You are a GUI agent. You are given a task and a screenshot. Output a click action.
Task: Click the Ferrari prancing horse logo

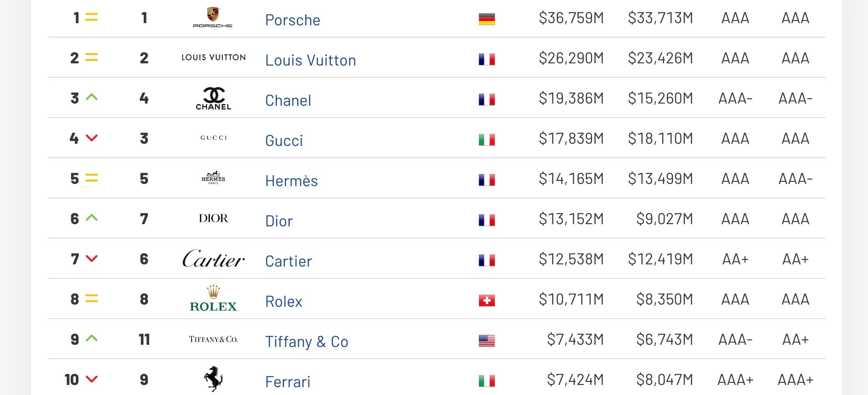pos(213,379)
